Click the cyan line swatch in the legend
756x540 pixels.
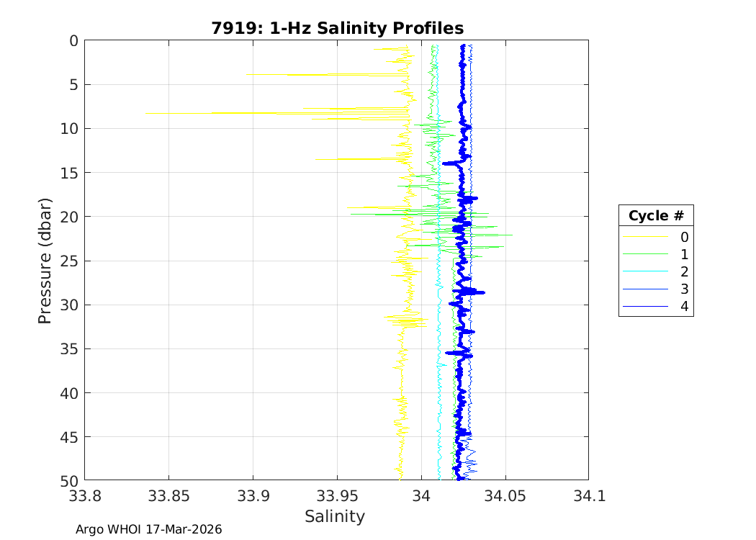pyautogui.click(x=643, y=271)
